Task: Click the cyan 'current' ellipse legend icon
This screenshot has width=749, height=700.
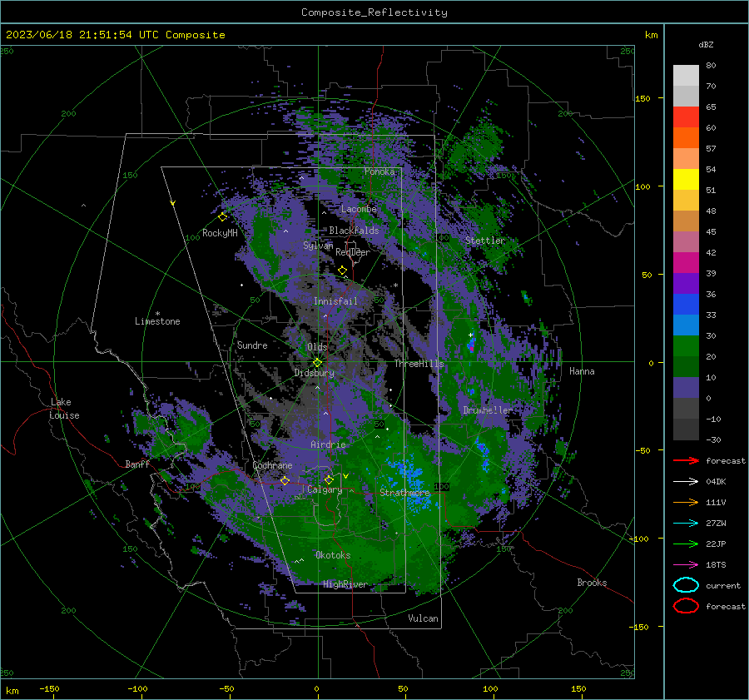Action: [686, 585]
